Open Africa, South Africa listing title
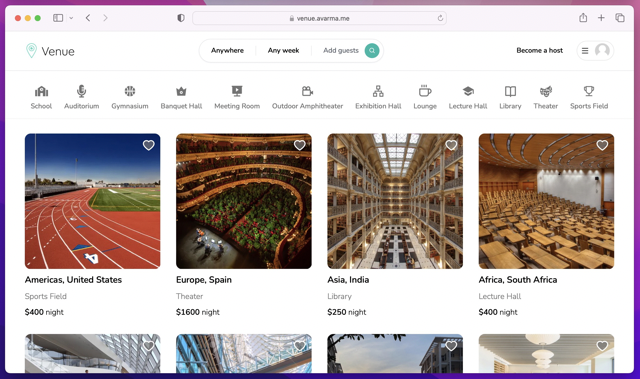The width and height of the screenshot is (640, 379). pos(518,279)
